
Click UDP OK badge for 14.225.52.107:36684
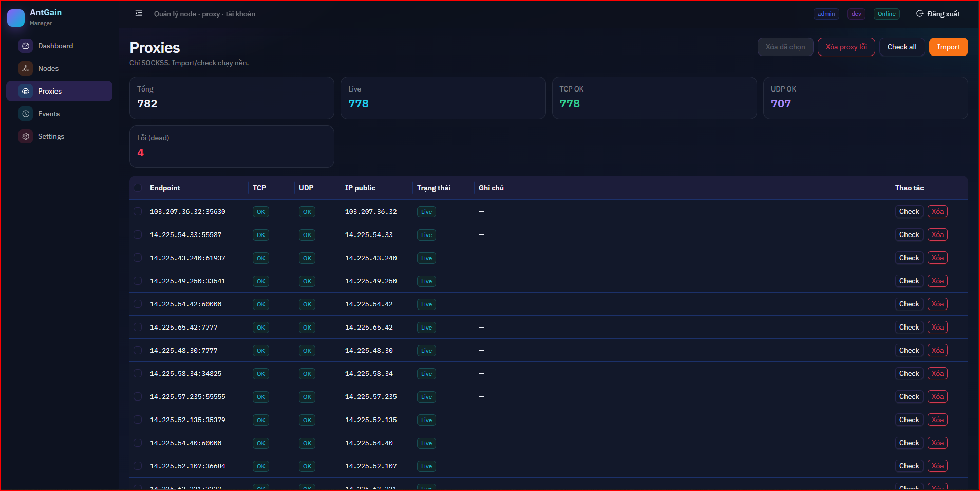click(307, 466)
